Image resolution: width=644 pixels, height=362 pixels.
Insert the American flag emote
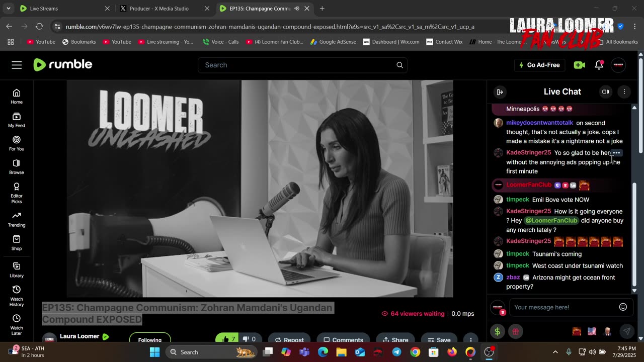(592, 331)
